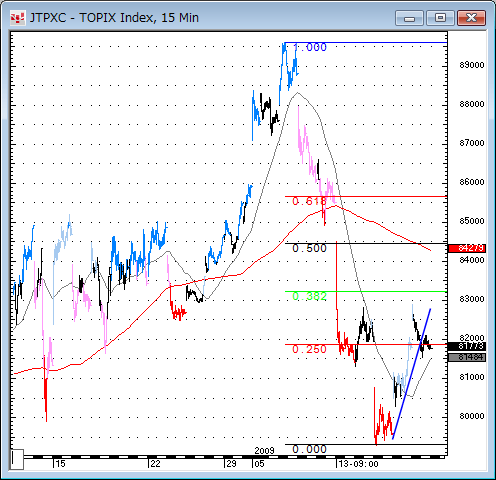Screen dimensions: 496x480
Task: Click the 87000 price axis label
Action: 472,143
